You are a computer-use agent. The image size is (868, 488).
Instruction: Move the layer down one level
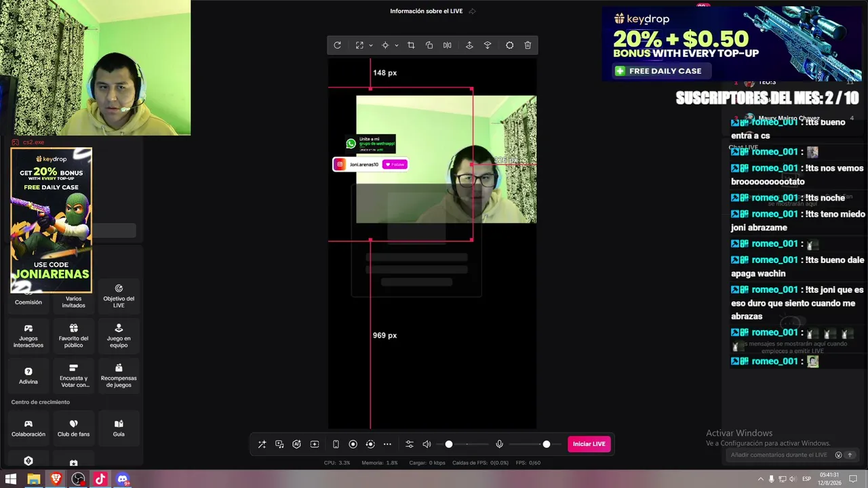(x=488, y=45)
